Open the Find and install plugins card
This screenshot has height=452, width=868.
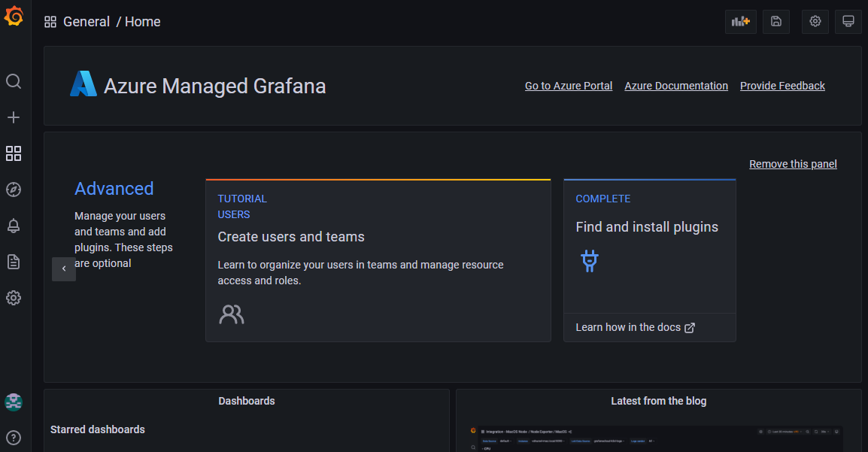[649, 260]
